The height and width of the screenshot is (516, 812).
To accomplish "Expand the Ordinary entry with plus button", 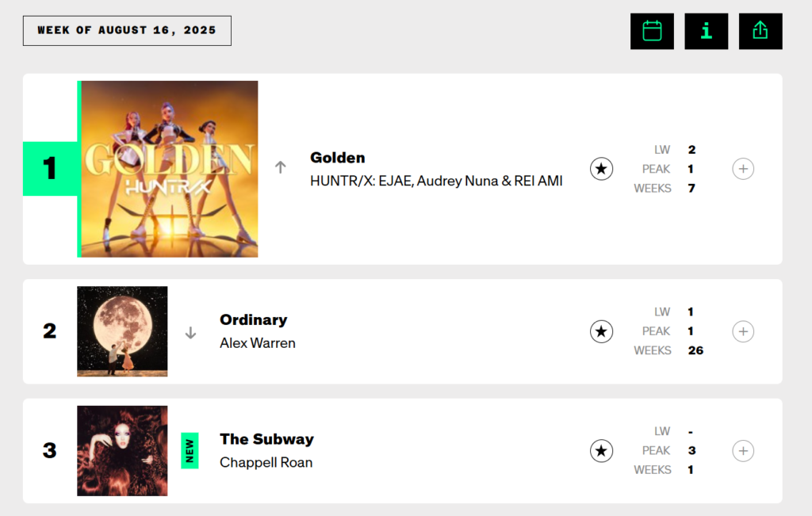I will [742, 331].
